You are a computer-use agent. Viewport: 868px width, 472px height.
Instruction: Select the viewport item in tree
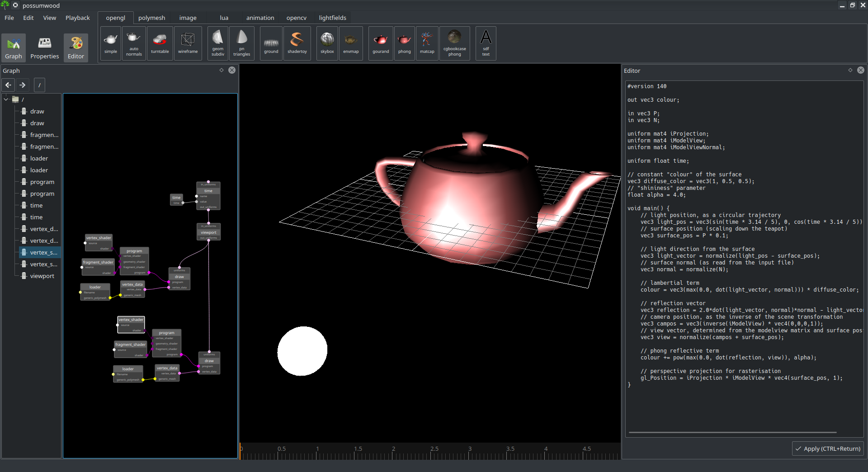click(x=42, y=276)
